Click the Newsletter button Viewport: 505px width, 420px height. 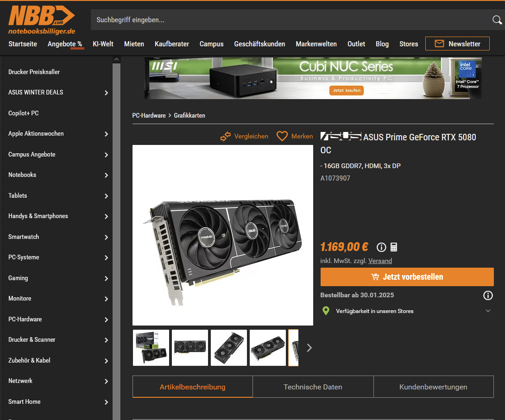457,44
